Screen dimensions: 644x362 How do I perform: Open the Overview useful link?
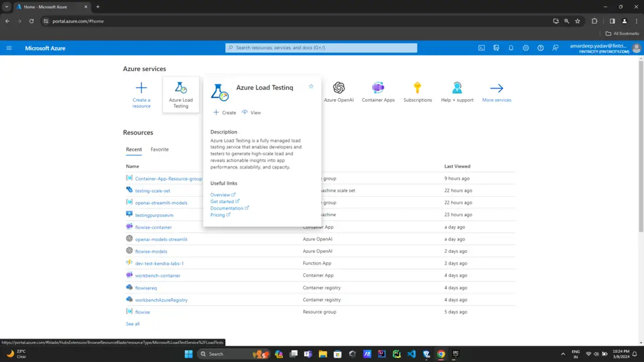coord(223,195)
